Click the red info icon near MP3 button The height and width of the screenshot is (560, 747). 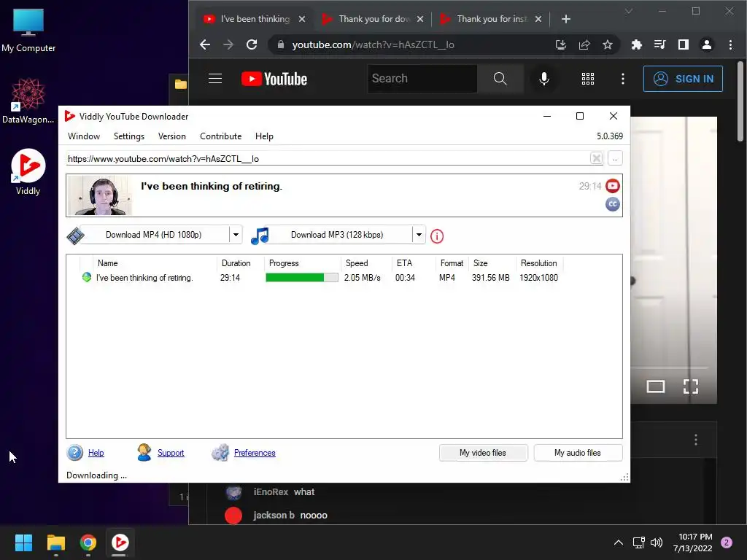pos(437,236)
